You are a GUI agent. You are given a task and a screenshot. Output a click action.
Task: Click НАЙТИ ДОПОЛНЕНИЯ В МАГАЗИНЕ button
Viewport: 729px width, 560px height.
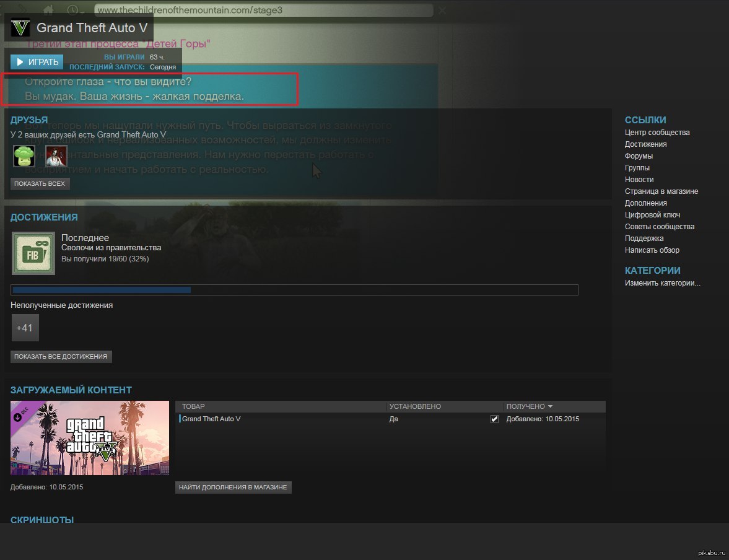pyautogui.click(x=233, y=488)
